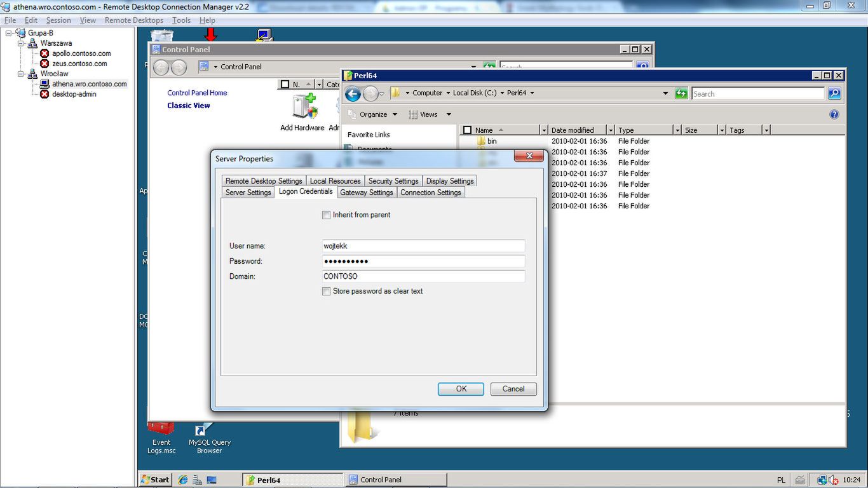
Task: Open the Add Hardware applet
Action: tap(302, 112)
